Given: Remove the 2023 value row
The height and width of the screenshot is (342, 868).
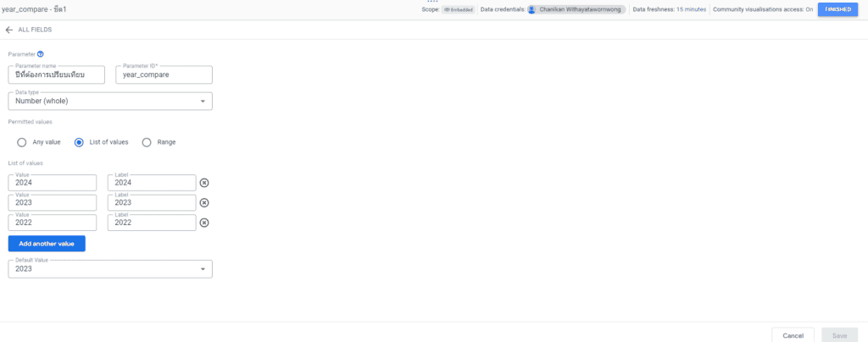Looking at the screenshot, I should point(204,202).
